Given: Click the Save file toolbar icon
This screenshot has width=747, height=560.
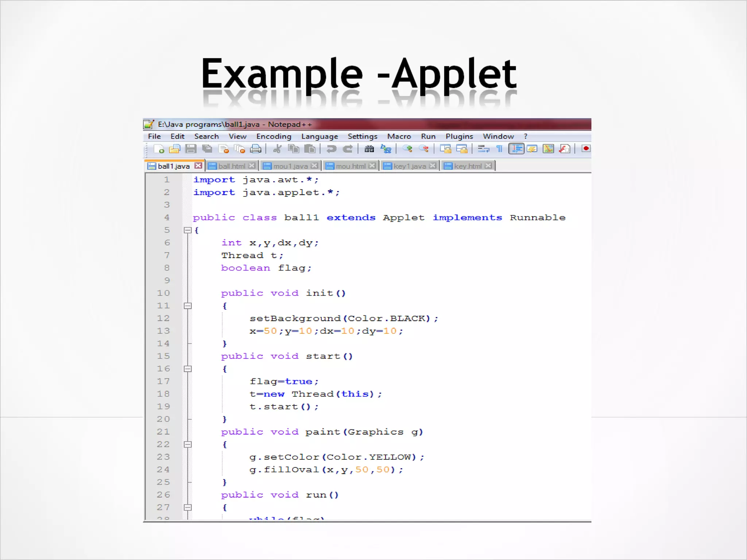Looking at the screenshot, I should click(x=190, y=149).
